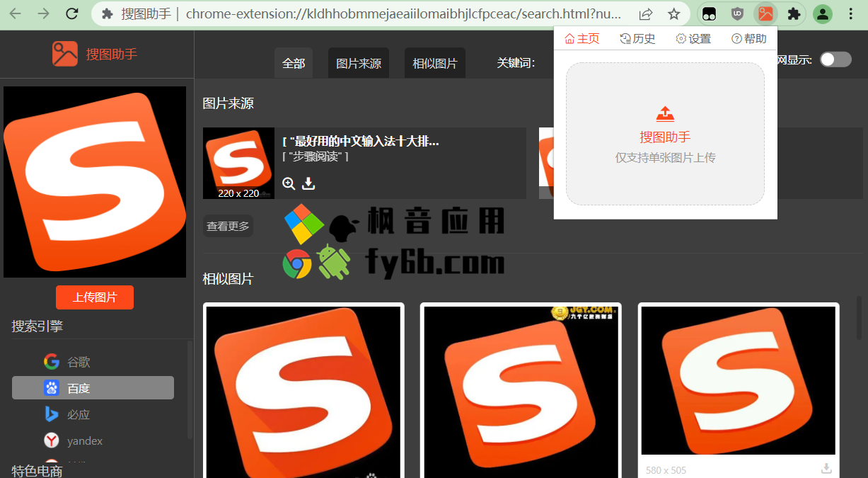Open the 历史 tab in the popup
868x478 pixels.
pyautogui.click(x=637, y=39)
